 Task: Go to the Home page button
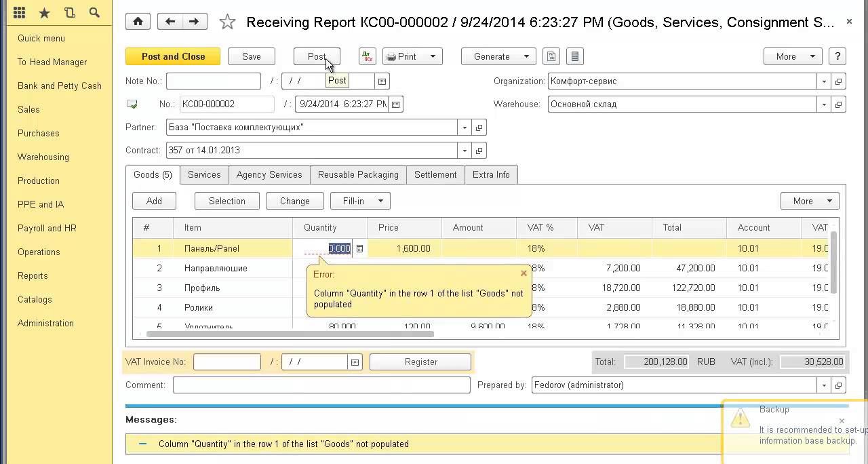pyautogui.click(x=138, y=22)
